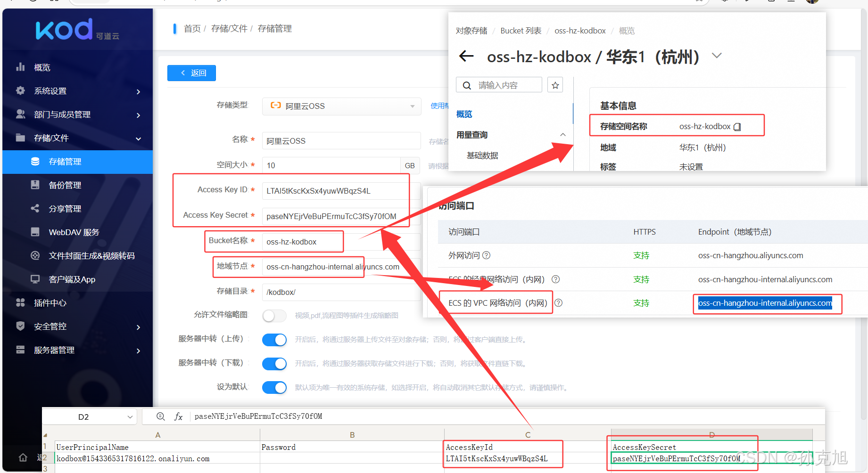Click the 存储目录 /kodbox/ input field
868x473 pixels.
[341, 292]
